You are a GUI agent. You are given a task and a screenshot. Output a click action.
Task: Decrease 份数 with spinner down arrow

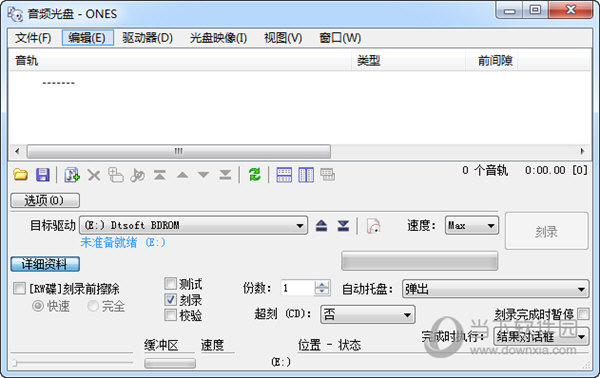point(322,292)
